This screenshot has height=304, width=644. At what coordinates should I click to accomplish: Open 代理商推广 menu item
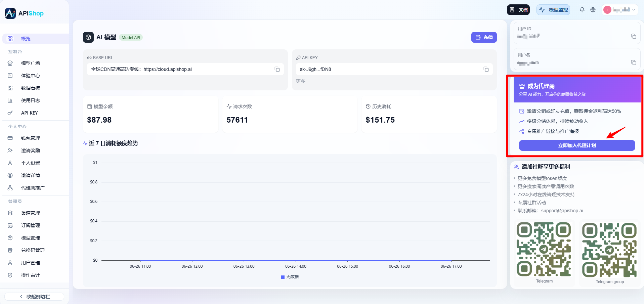coord(35,188)
